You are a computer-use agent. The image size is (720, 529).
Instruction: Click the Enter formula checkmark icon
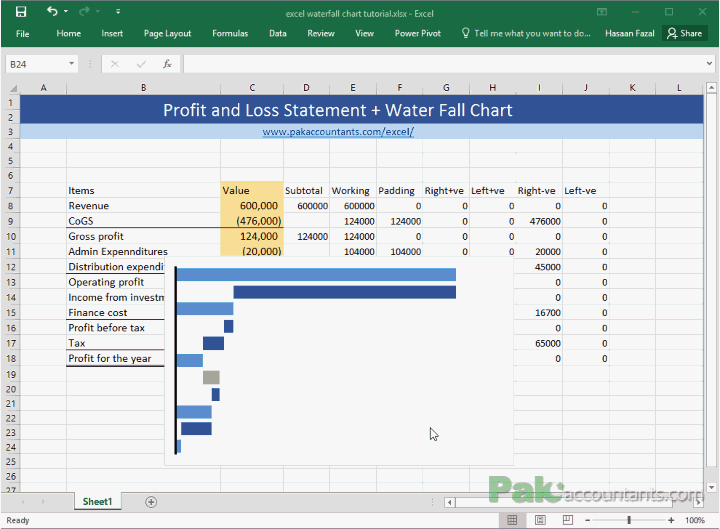[x=141, y=64]
